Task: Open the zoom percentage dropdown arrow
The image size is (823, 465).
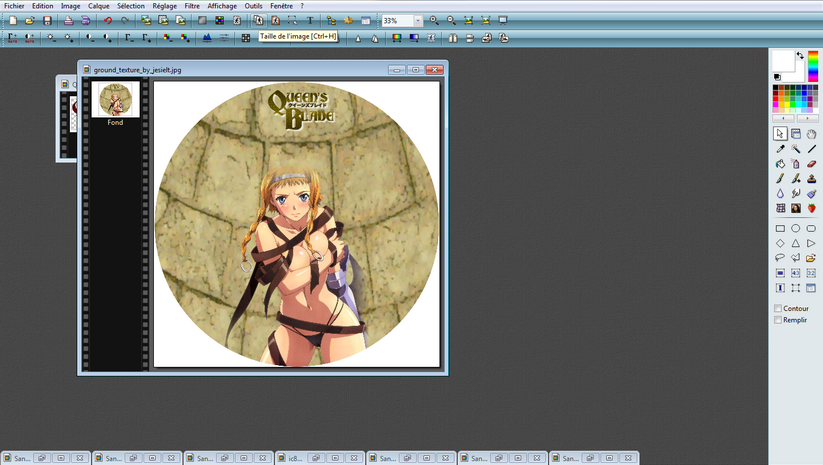Action: (418, 20)
